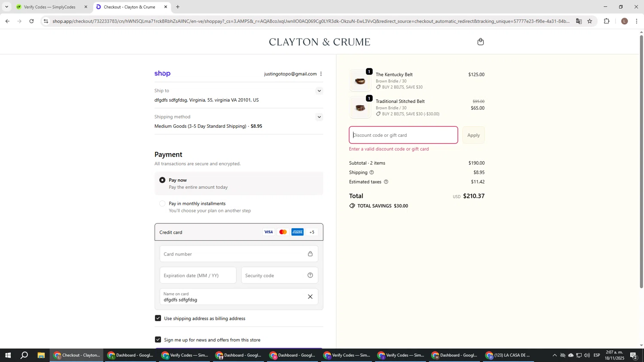644x362 pixels.
Task: Expand the Shipping method section
Action: point(319,117)
